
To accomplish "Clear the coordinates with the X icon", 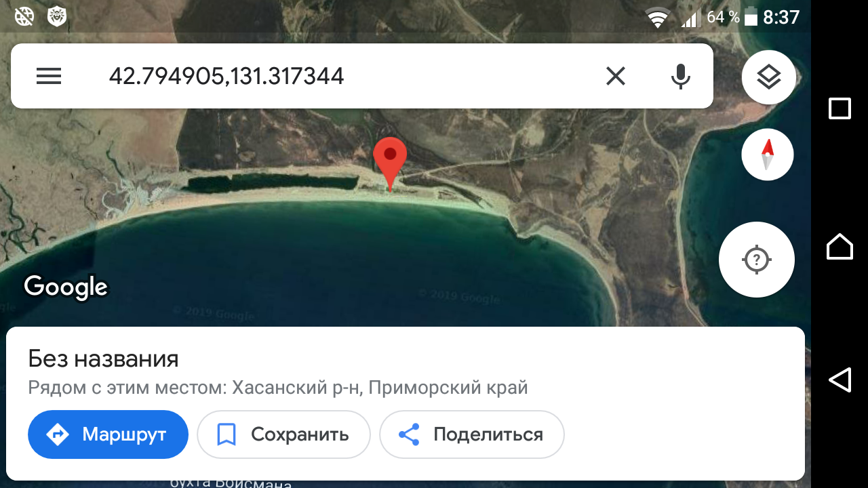I will [x=615, y=76].
